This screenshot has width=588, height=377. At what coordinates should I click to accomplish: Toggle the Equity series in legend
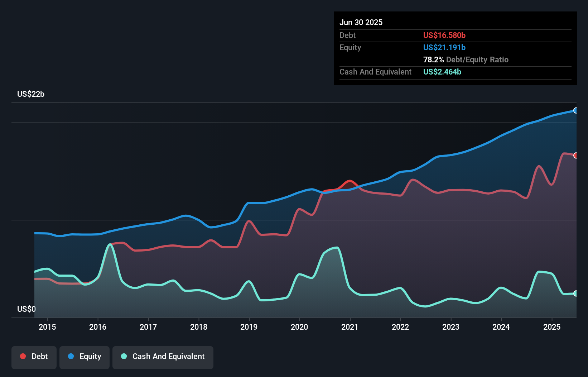point(85,357)
